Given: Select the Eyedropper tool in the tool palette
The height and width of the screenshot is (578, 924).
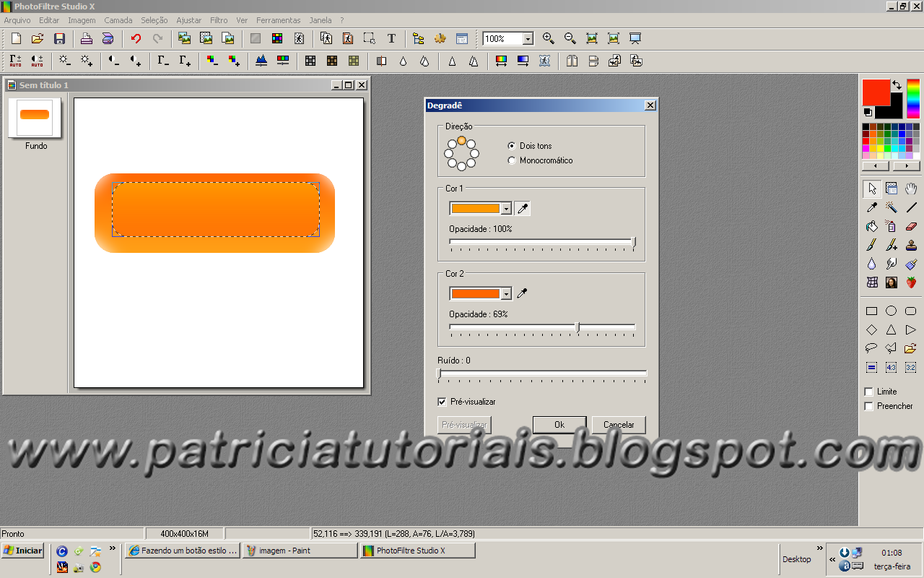Looking at the screenshot, I should 871,207.
